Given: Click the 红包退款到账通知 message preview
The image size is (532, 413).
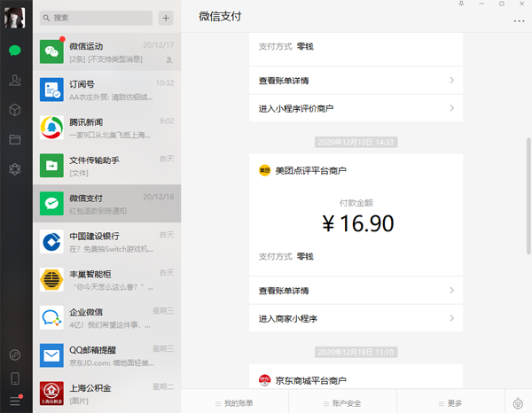Looking at the screenshot, I should pyautogui.click(x=98, y=211).
